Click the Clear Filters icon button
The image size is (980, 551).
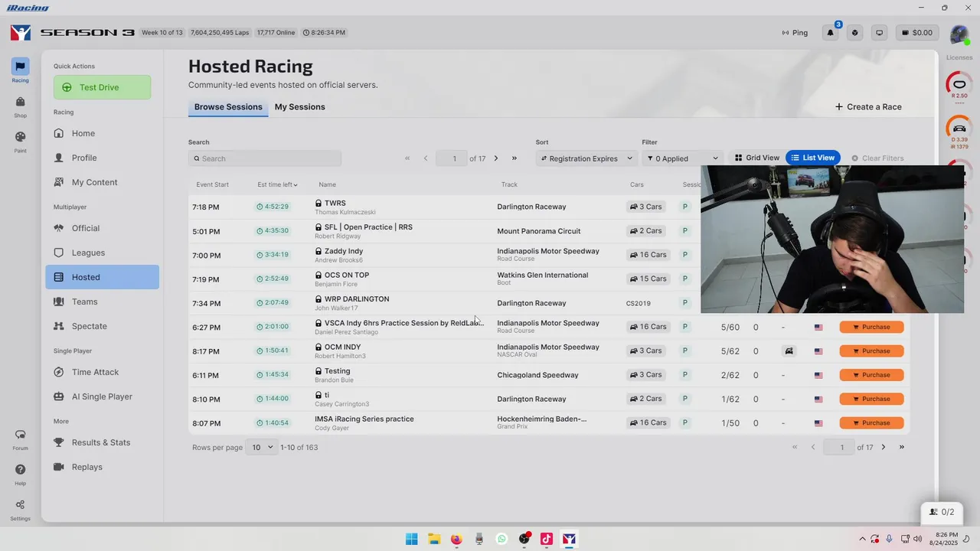pyautogui.click(x=877, y=158)
